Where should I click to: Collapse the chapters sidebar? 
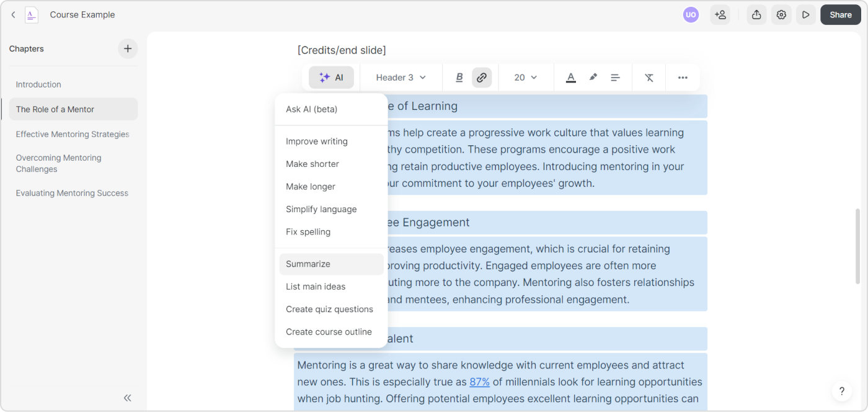[128, 398]
